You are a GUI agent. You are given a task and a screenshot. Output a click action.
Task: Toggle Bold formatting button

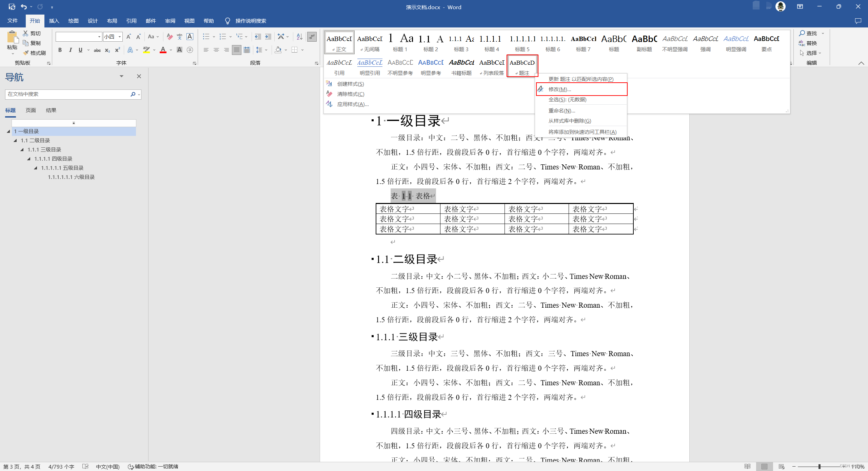60,50
